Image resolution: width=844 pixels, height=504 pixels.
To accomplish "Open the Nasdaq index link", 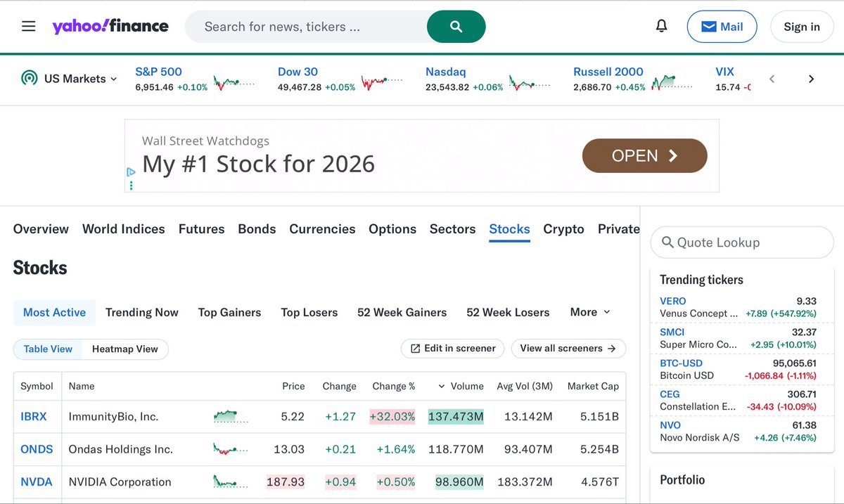I will click(x=446, y=72).
